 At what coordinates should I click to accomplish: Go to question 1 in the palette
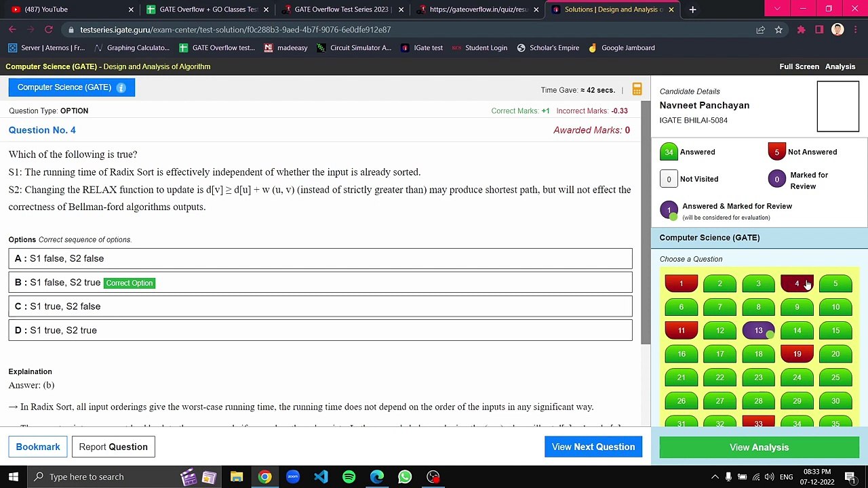[681, 283]
